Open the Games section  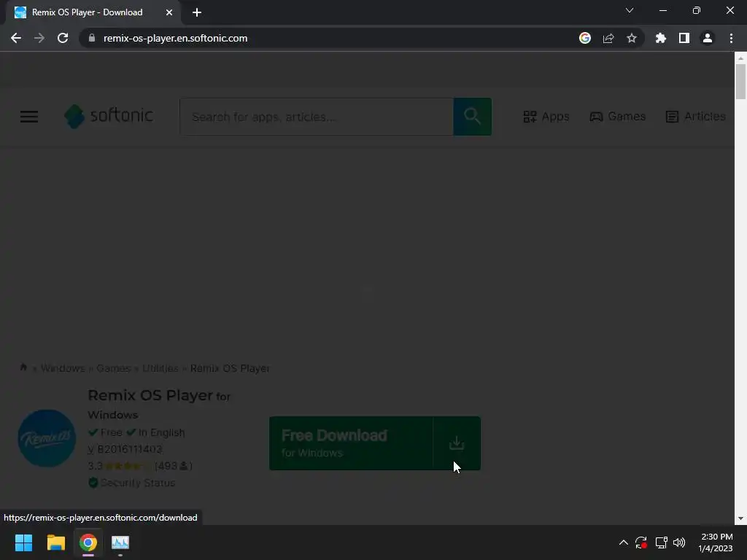[x=617, y=117]
